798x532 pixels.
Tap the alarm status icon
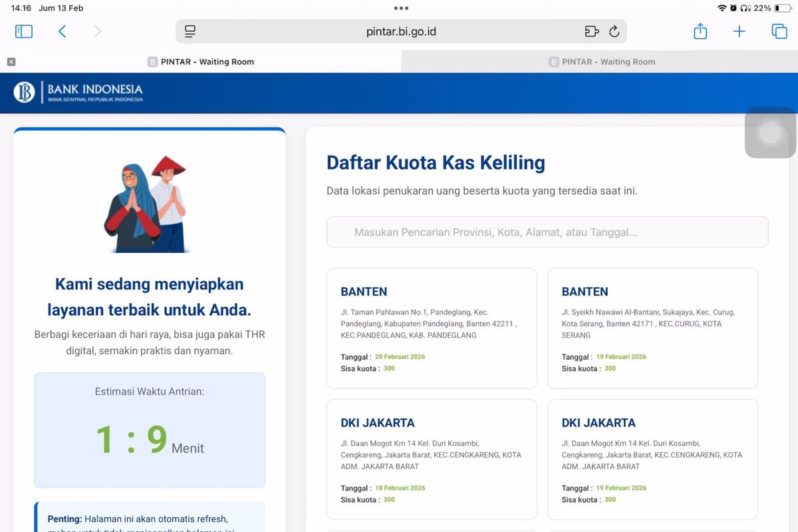733,8
